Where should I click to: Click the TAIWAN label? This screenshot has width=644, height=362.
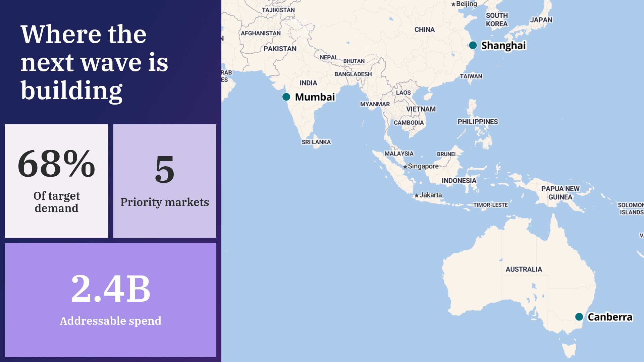pyautogui.click(x=471, y=76)
